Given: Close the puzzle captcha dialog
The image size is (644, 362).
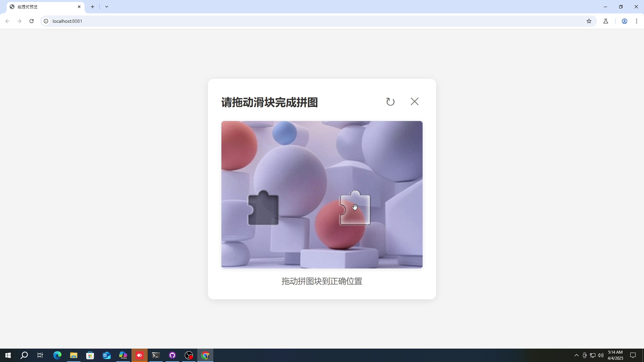Looking at the screenshot, I should click(x=415, y=102).
